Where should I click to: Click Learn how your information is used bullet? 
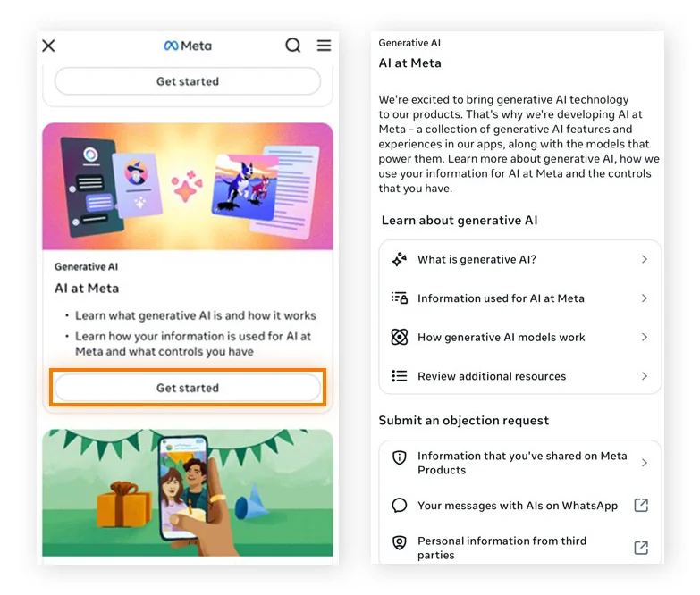tap(193, 343)
